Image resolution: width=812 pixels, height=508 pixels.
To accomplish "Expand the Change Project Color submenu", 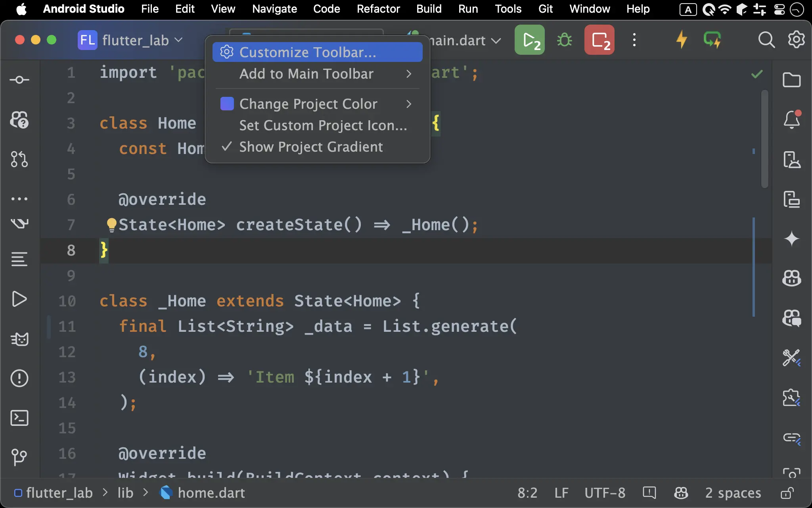I will (x=317, y=104).
